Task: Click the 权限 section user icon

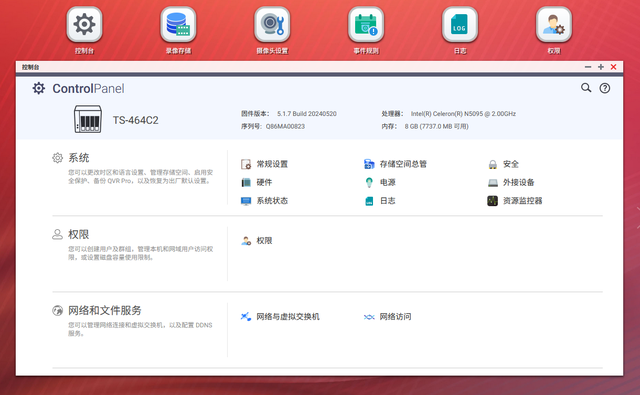Action: click(58, 235)
